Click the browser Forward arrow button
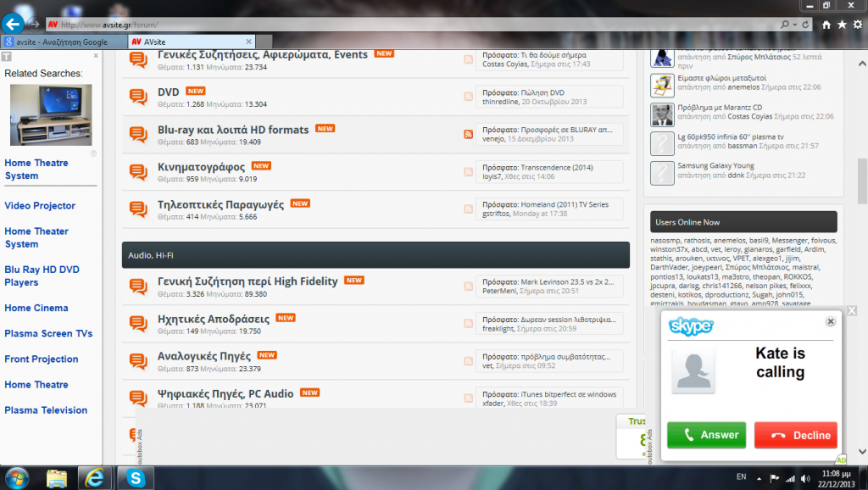Image resolution: width=868 pixels, height=490 pixels. pos(34,25)
